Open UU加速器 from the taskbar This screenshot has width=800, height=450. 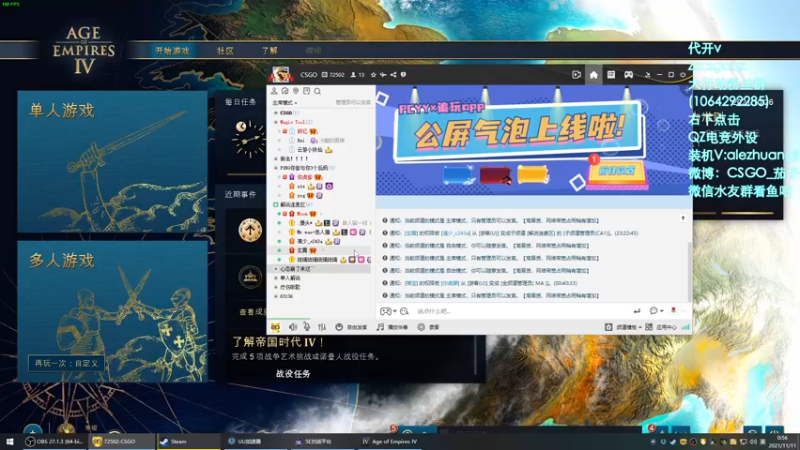click(x=255, y=441)
